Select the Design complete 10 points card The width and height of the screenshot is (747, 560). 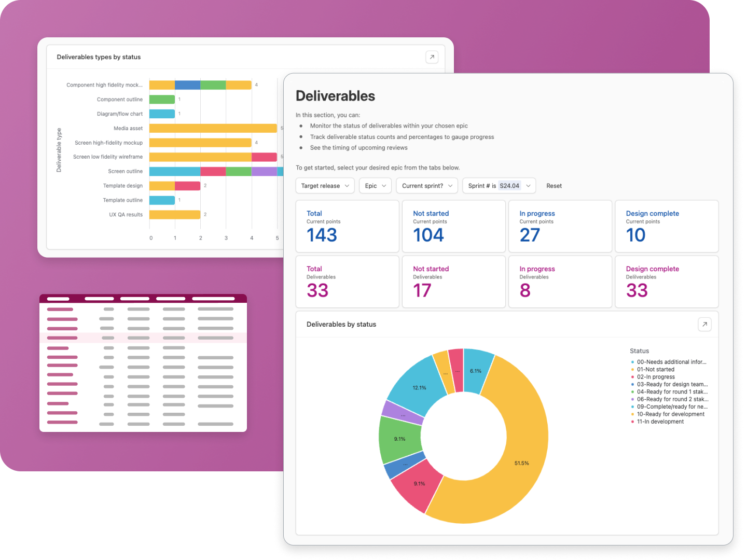pyautogui.click(x=667, y=227)
